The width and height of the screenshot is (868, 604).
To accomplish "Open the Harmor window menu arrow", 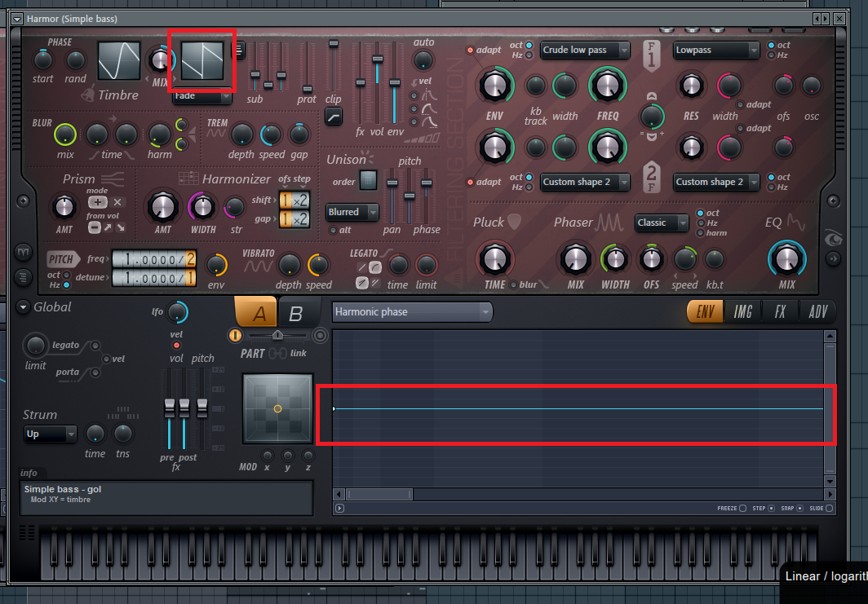I will tap(17, 19).
